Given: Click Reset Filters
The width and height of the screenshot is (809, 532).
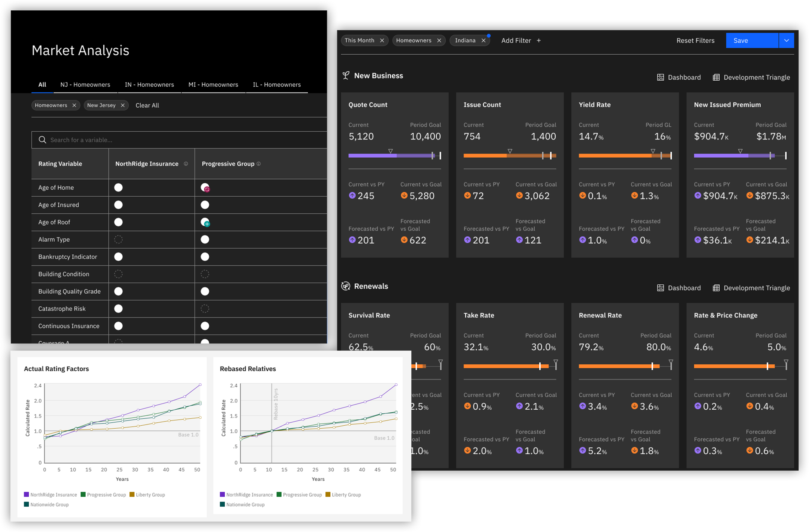Looking at the screenshot, I should pyautogui.click(x=695, y=41).
